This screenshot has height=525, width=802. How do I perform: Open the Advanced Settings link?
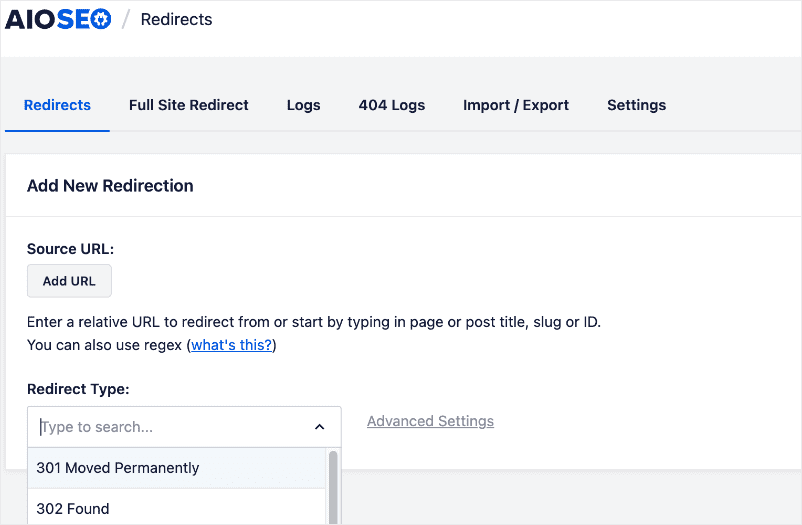click(x=430, y=421)
